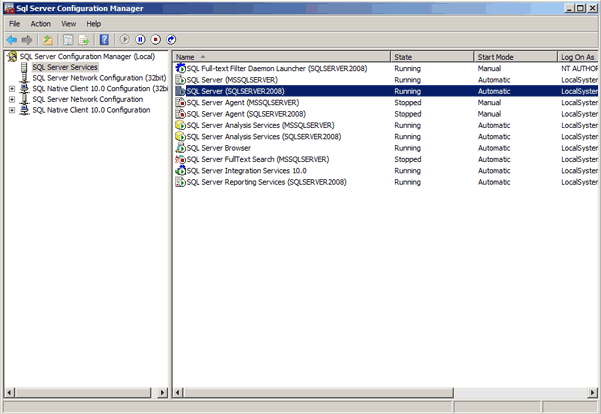
Task: Expand bottom SQL Native Client 10.0 Configuration node
Action: (12, 110)
